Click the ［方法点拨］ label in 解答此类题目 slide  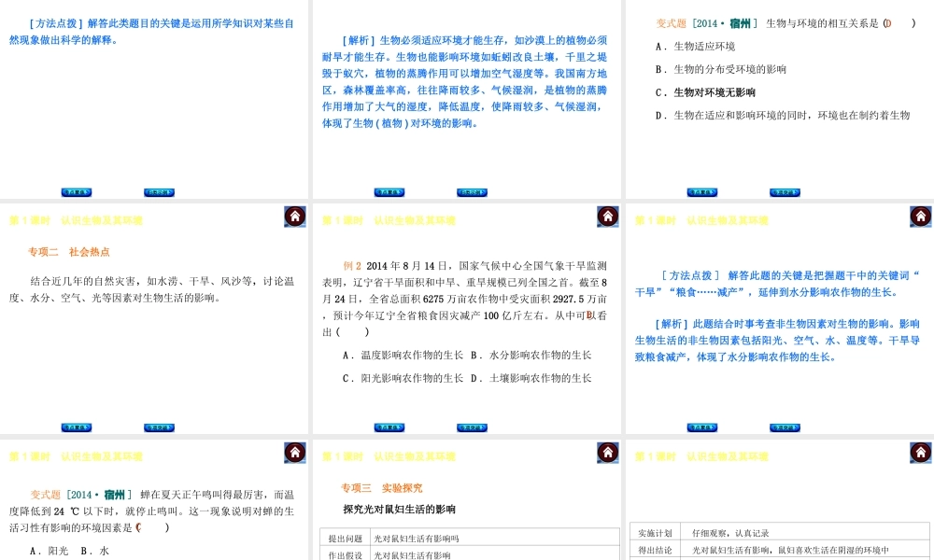55,24
